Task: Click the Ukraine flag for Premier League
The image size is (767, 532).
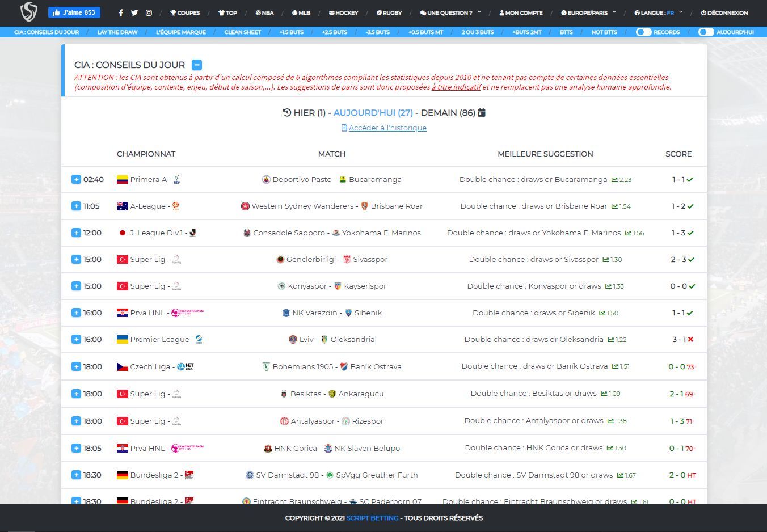Action: pos(122,339)
